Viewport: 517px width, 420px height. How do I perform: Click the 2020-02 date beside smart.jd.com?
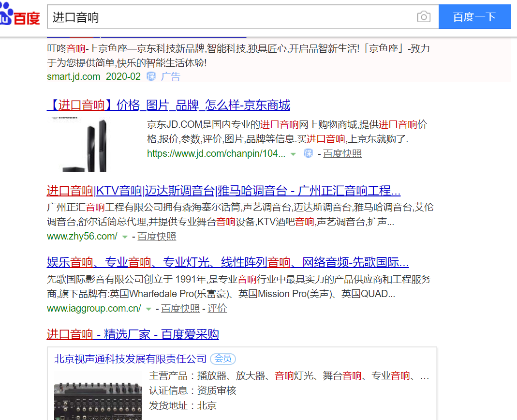pos(123,76)
